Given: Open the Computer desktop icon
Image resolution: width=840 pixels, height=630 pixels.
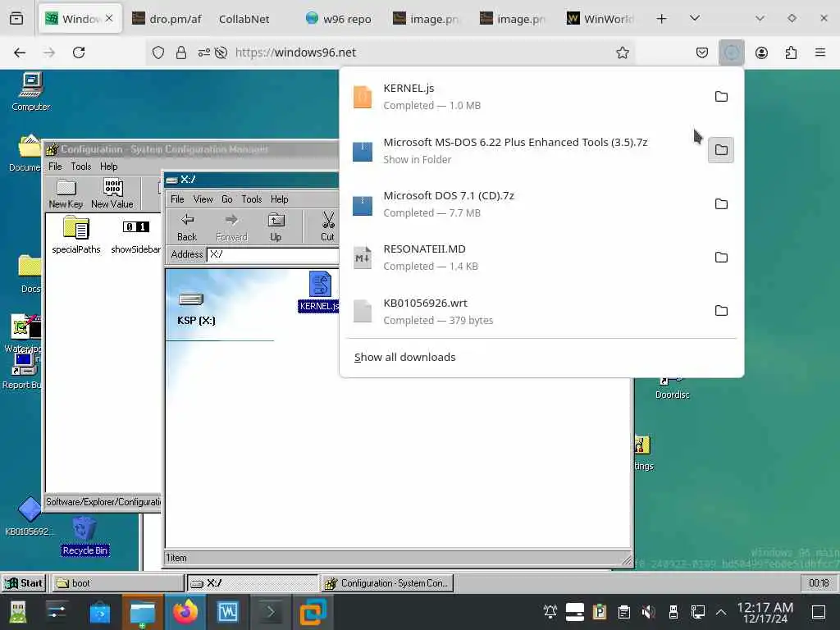Looking at the screenshot, I should coord(30,92).
